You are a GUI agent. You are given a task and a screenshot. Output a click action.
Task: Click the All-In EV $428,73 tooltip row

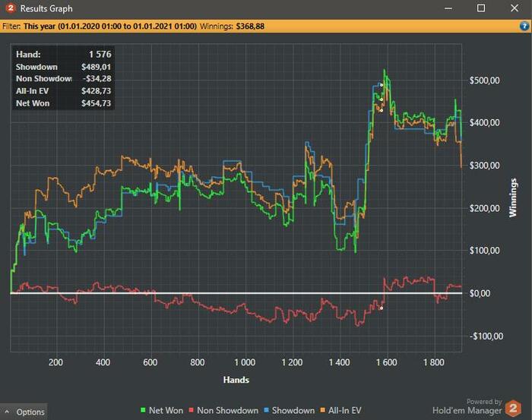tap(63, 91)
